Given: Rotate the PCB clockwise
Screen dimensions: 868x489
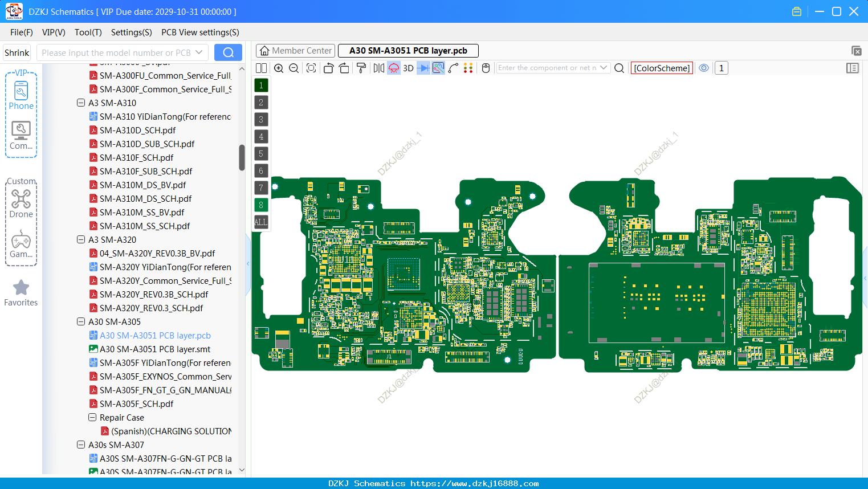Looking at the screenshot, I should click(x=344, y=68).
